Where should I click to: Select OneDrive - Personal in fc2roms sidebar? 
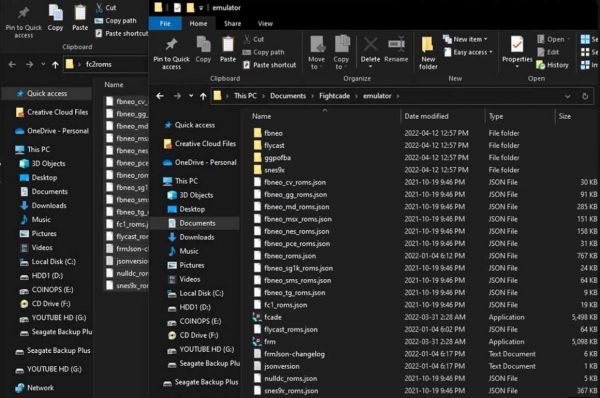click(57, 131)
